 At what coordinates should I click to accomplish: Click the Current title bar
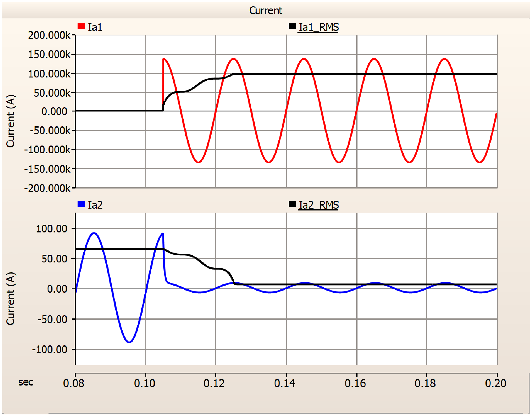pos(266,10)
